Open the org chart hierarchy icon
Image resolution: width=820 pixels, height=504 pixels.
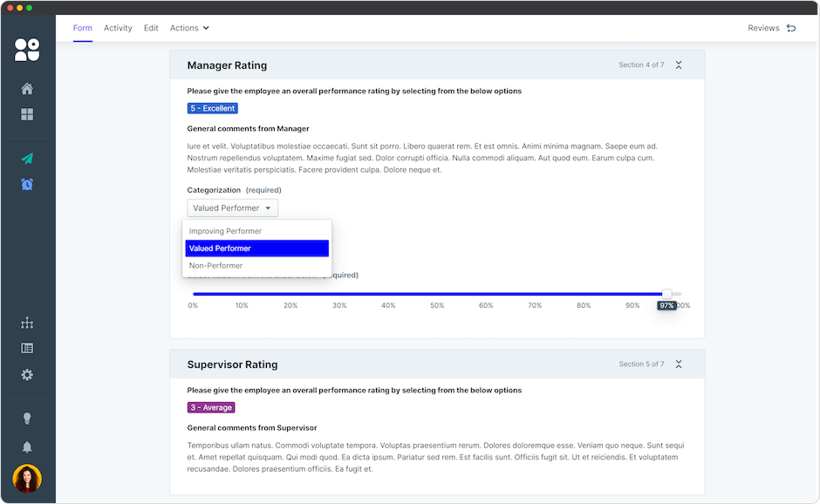click(27, 324)
